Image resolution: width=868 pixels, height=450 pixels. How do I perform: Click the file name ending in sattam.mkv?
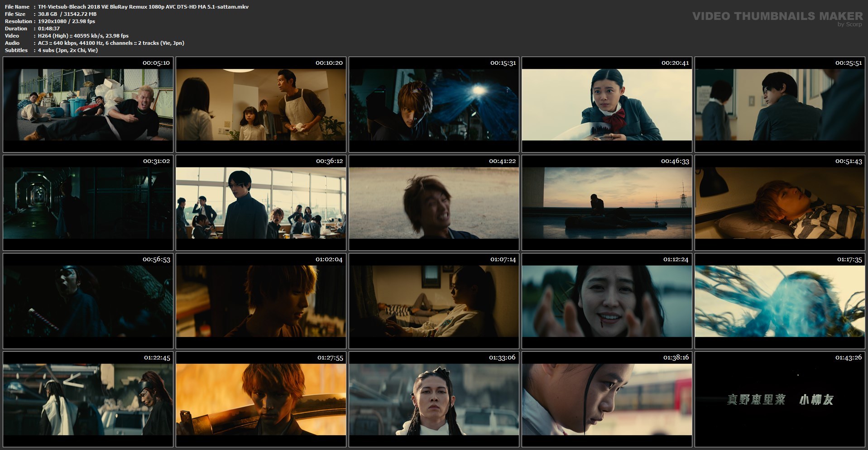(x=143, y=7)
